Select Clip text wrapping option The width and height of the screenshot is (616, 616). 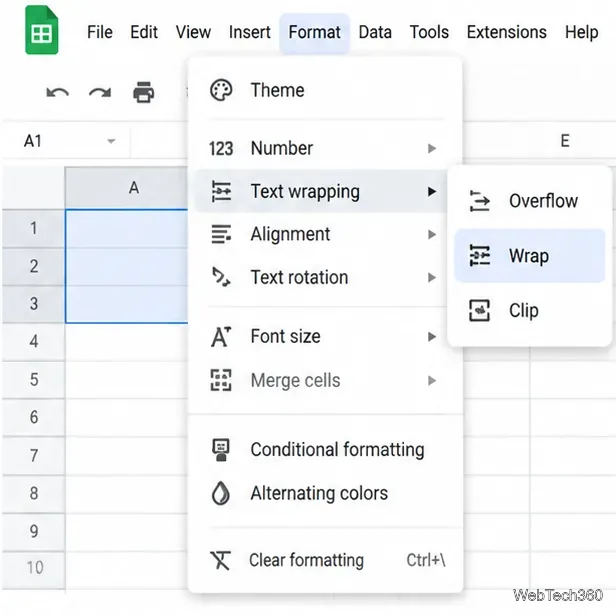[x=530, y=310]
